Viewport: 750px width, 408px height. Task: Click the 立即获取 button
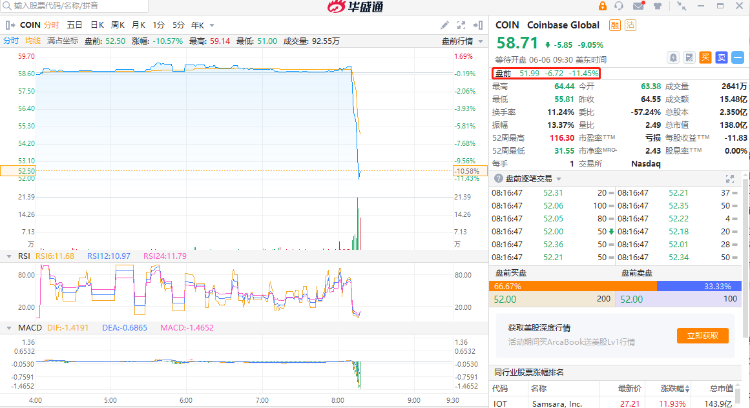point(703,335)
